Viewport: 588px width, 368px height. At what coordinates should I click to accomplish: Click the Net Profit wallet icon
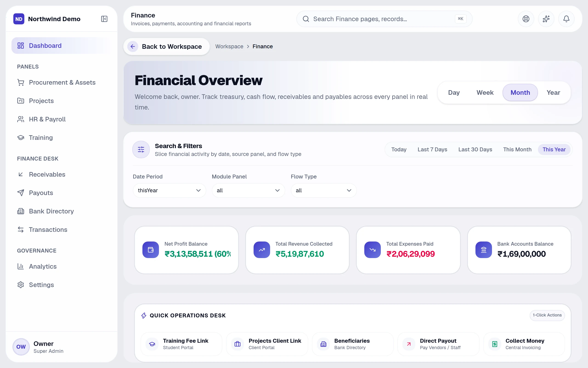151,250
